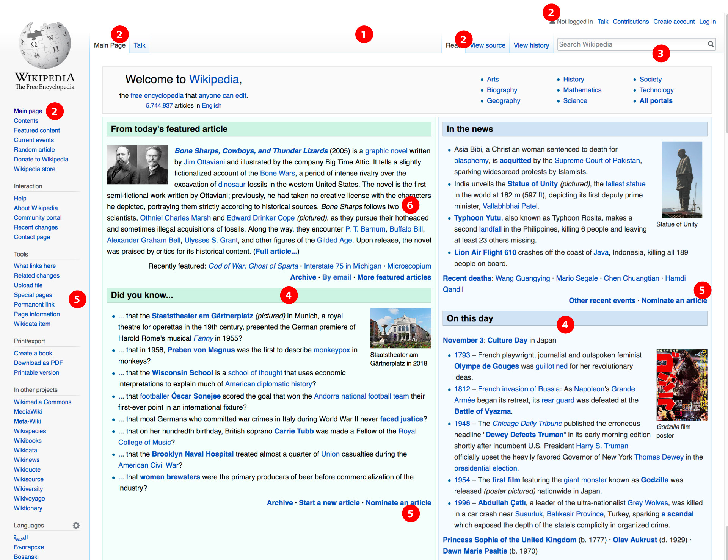Click Download as PDF
728x560 pixels.
pos(38,363)
